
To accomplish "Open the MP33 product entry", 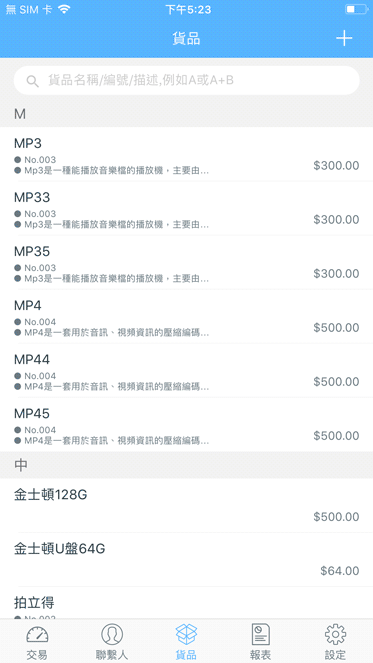I will tap(186, 208).
